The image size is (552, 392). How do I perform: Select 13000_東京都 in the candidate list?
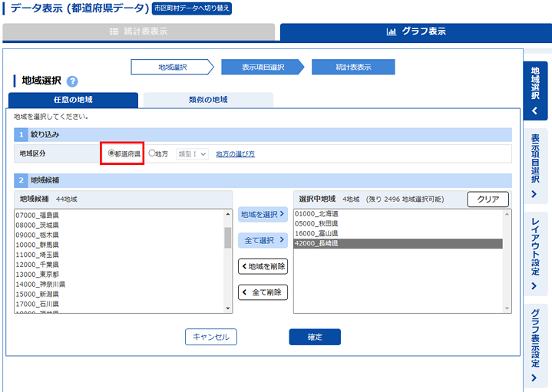tap(37, 274)
